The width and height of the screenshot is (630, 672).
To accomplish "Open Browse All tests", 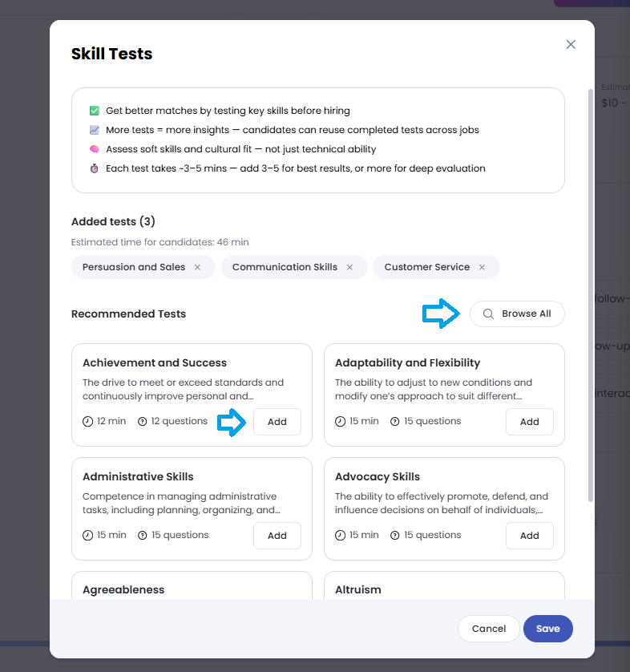I will click(517, 314).
